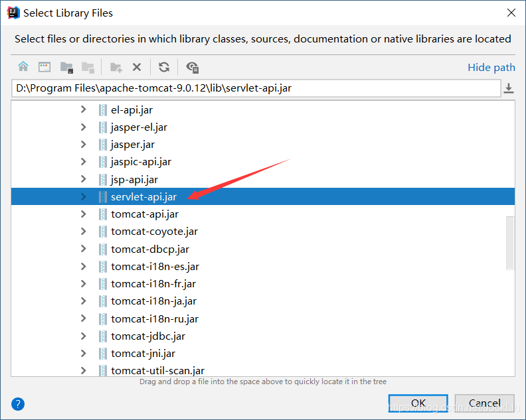
Task: Expand tomcat-dbcp.jar tree node
Action: click(84, 249)
